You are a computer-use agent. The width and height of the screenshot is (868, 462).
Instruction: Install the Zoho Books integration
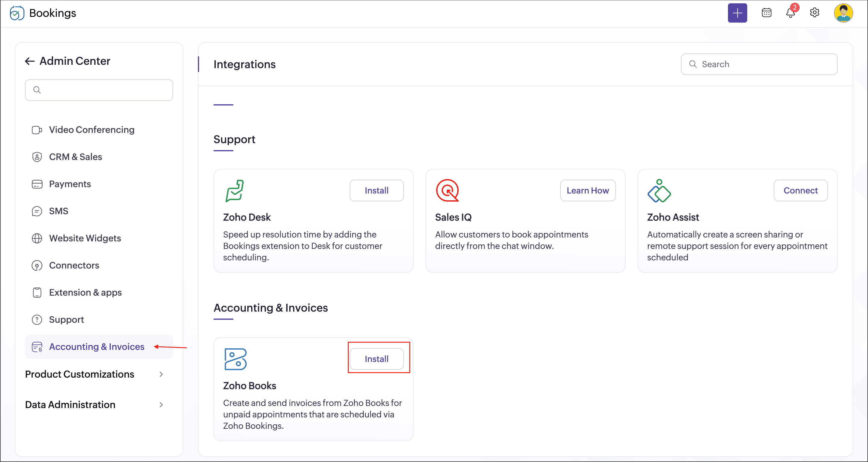point(376,359)
